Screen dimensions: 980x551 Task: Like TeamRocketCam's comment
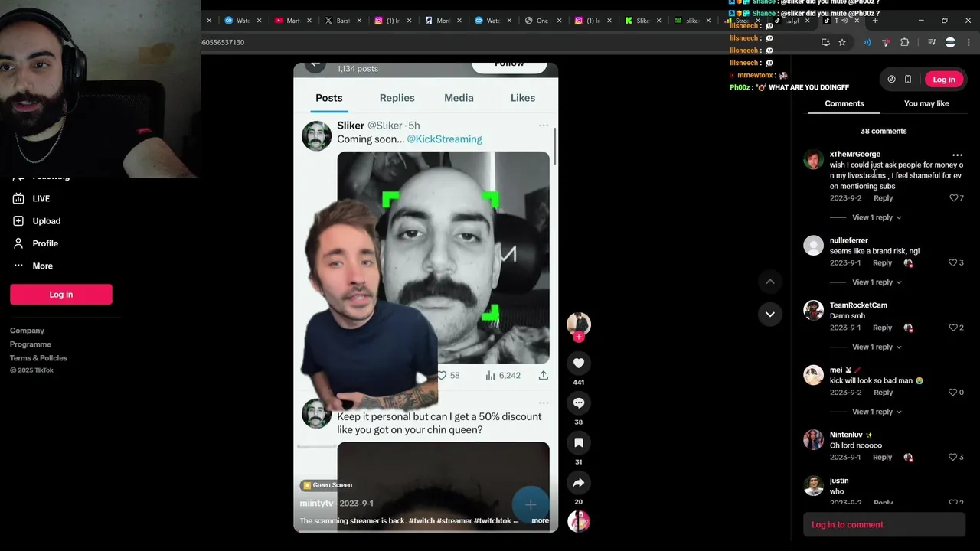[954, 328]
